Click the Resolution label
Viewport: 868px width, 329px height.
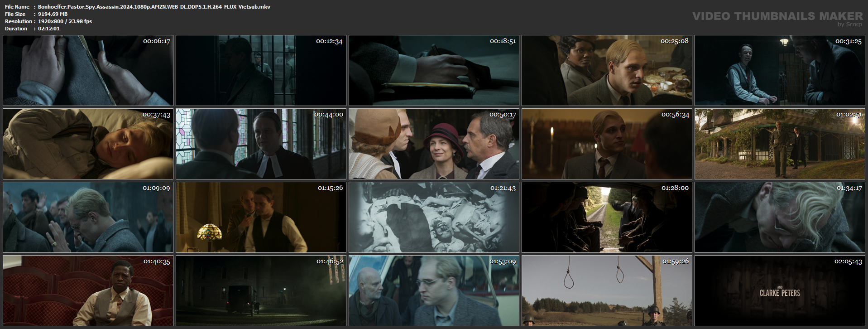pos(19,21)
